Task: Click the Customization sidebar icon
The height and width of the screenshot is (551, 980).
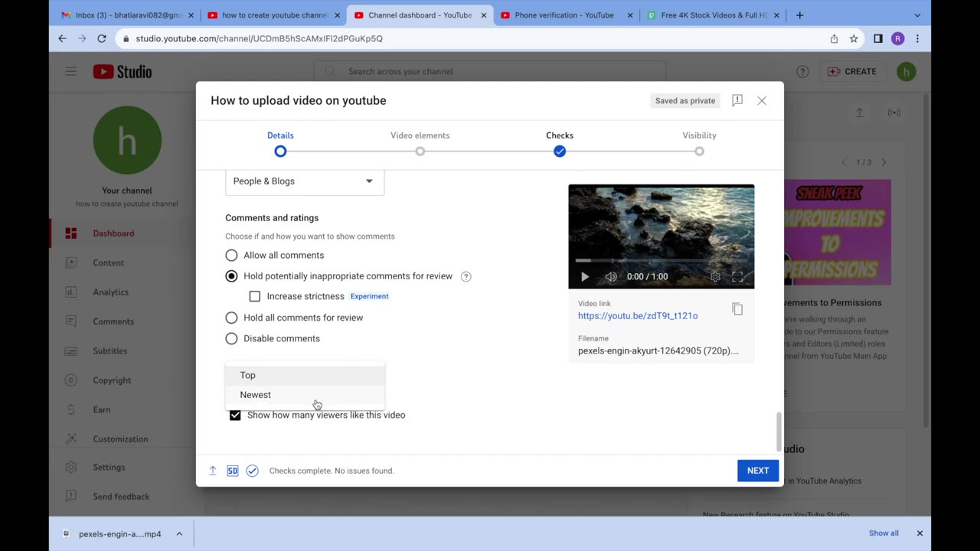Action: pos(71,439)
